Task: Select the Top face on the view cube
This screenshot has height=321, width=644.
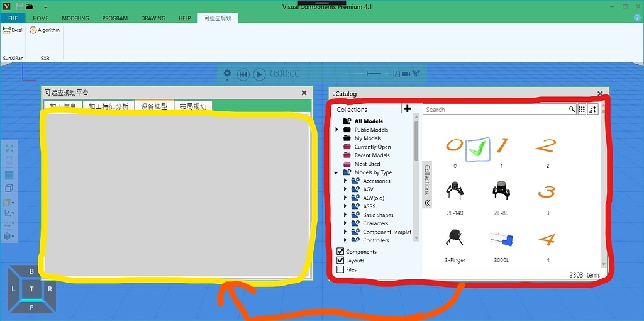Action: [x=31, y=289]
